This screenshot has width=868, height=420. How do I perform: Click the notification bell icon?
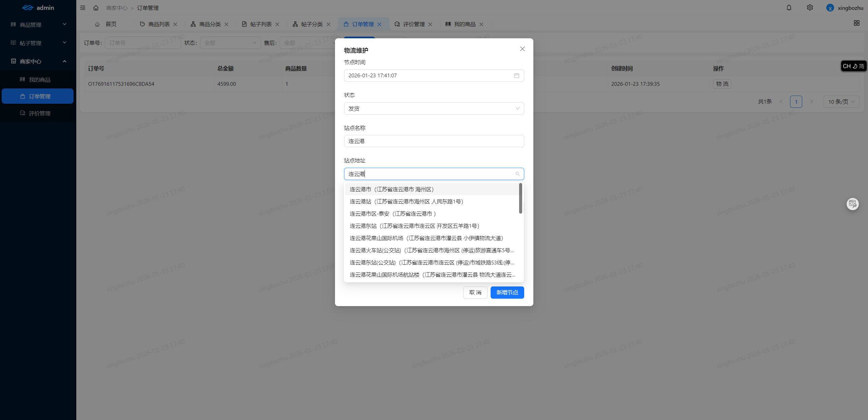pos(789,7)
